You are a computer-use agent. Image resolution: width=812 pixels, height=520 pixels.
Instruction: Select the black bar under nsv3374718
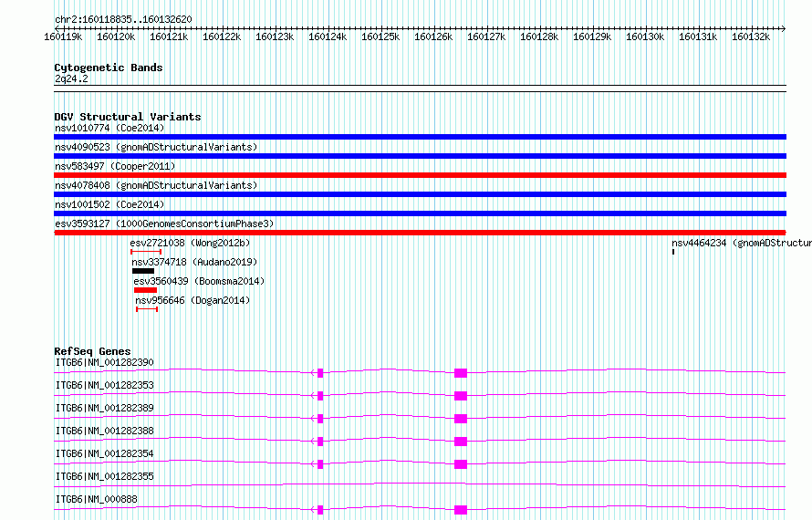pyautogui.click(x=143, y=271)
